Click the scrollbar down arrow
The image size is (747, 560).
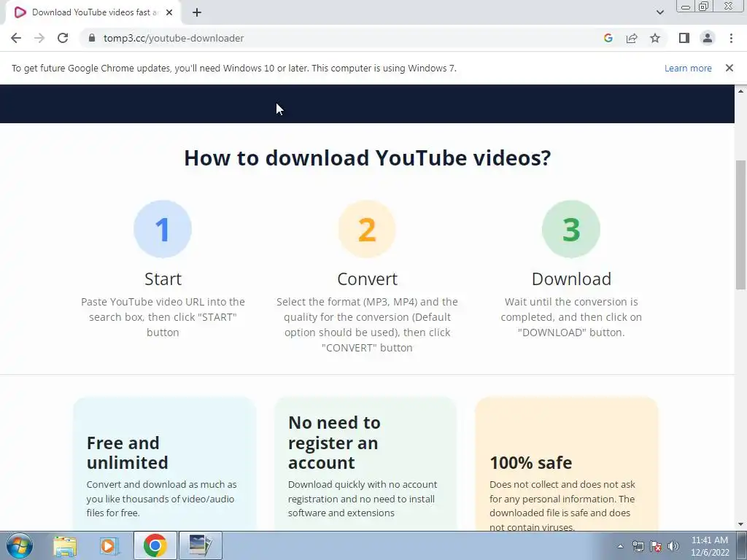740,525
